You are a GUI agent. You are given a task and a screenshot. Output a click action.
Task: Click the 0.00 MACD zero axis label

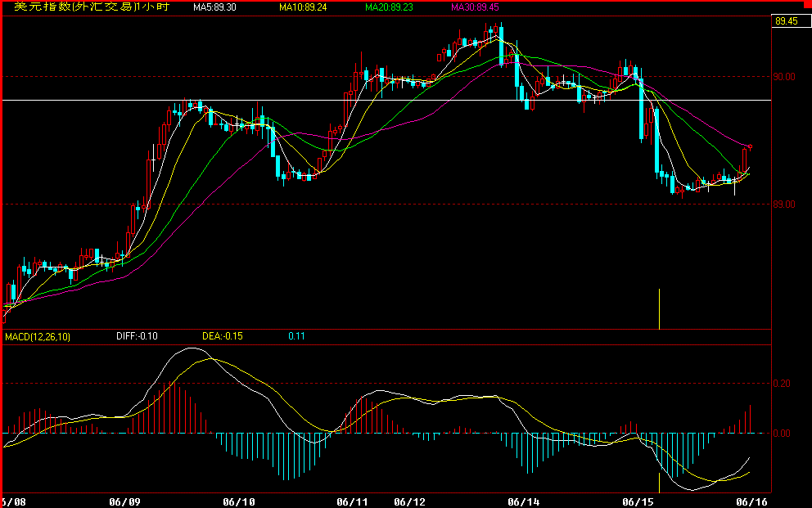point(783,433)
